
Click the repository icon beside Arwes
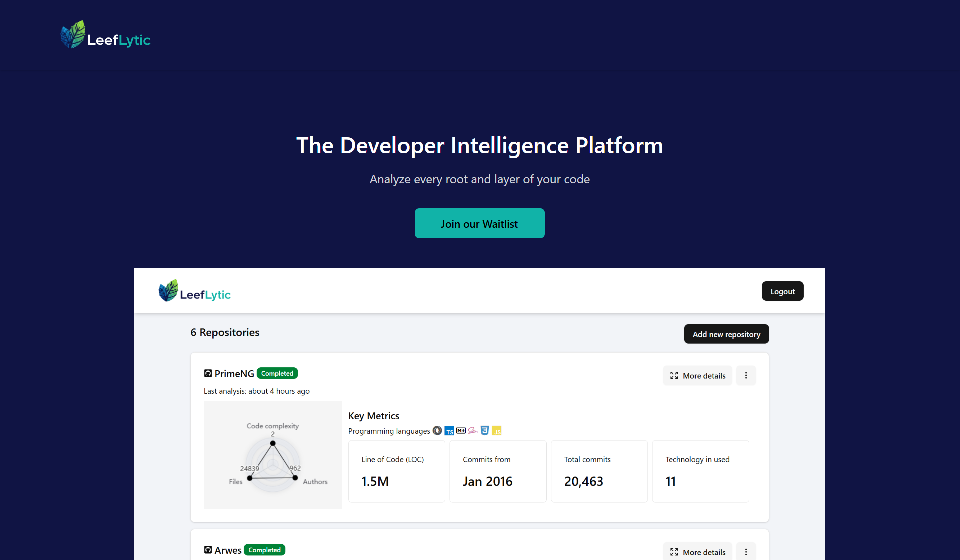(x=208, y=550)
